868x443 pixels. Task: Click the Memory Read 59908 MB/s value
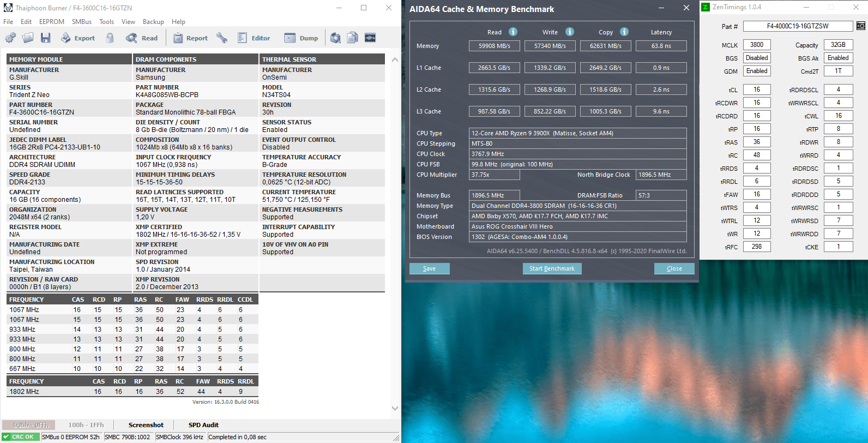click(495, 46)
